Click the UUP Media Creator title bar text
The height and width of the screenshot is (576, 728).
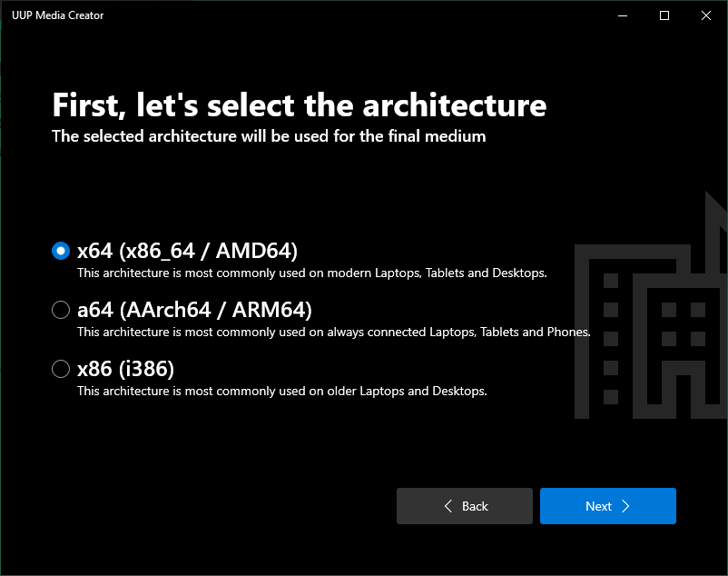(x=58, y=15)
